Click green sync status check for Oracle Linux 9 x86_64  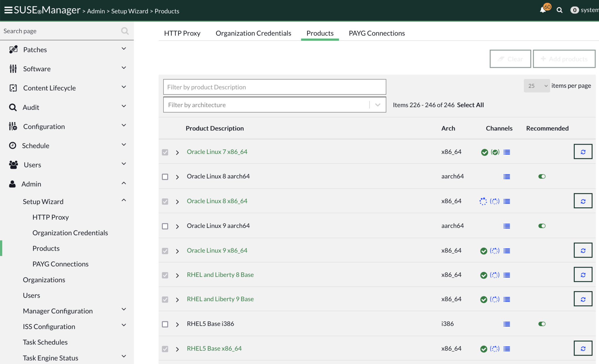click(484, 251)
